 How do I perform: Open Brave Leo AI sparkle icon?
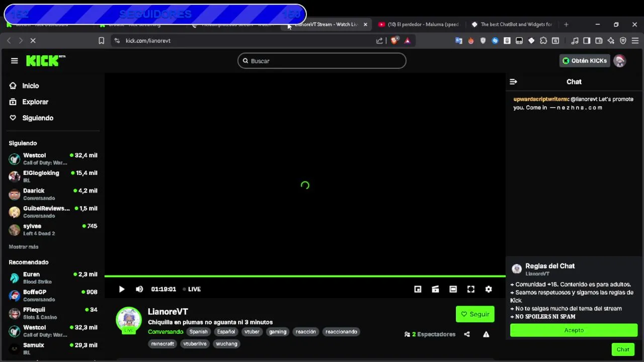611,41
